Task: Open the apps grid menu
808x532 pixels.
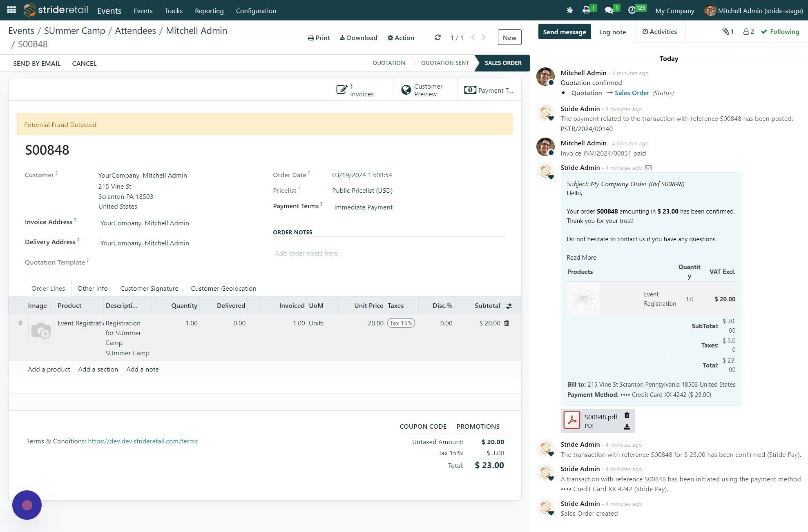Action: (x=11, y=10)
